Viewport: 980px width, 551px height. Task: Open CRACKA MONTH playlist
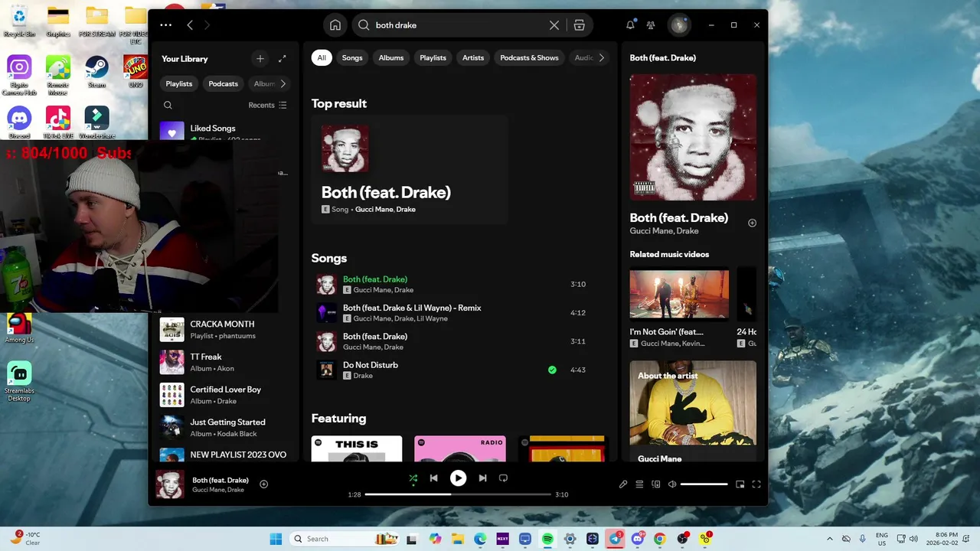(224, 329)
